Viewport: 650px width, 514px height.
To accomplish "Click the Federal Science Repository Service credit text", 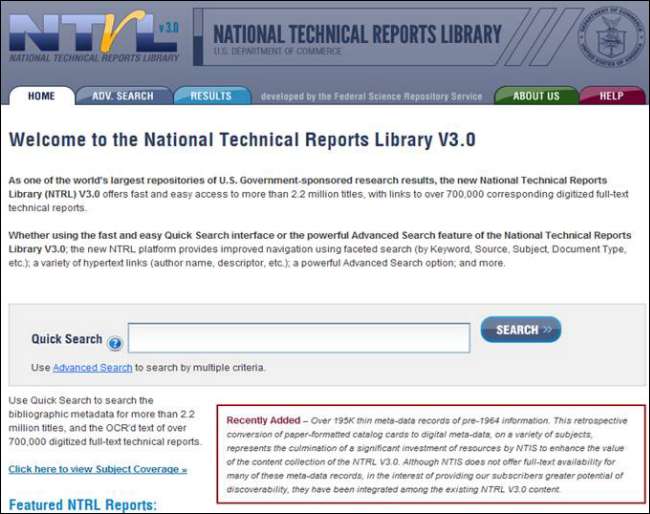I will [x=372, y=97].
